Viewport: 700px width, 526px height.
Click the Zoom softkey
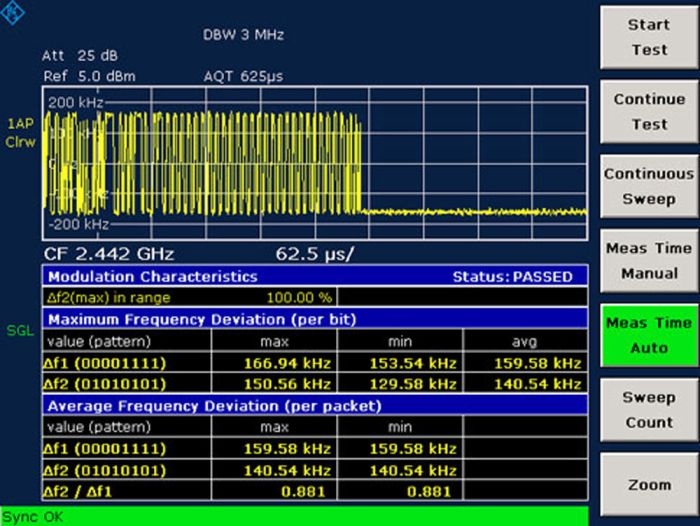click(x=649, y=485)
